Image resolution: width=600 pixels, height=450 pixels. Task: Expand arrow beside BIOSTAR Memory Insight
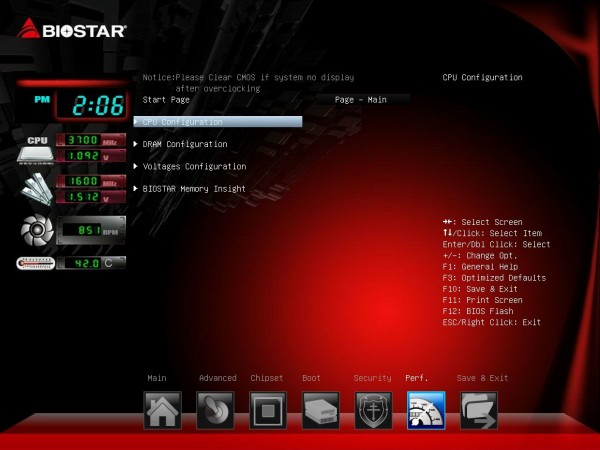(135, 188)
